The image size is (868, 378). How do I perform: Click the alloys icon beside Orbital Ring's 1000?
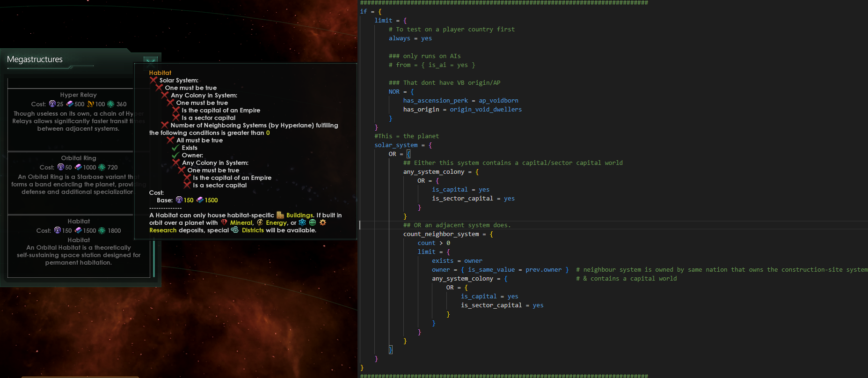(x=78, y=167)
